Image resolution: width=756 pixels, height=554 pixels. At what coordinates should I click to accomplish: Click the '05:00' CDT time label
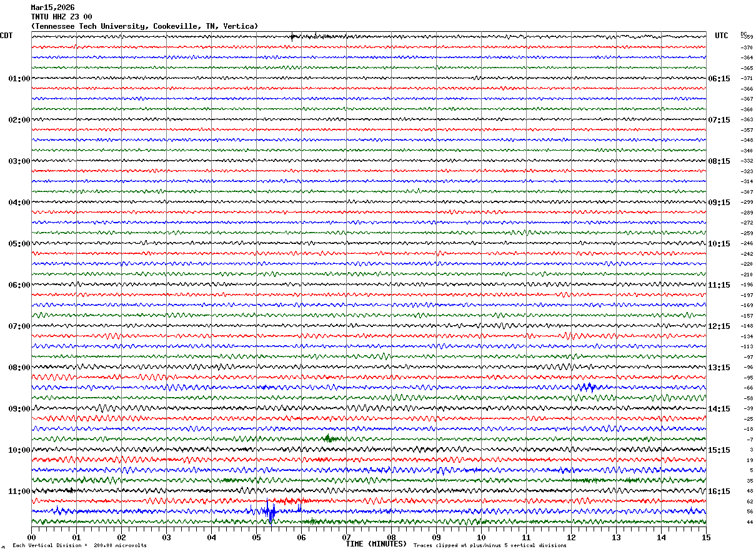[19, 244]
